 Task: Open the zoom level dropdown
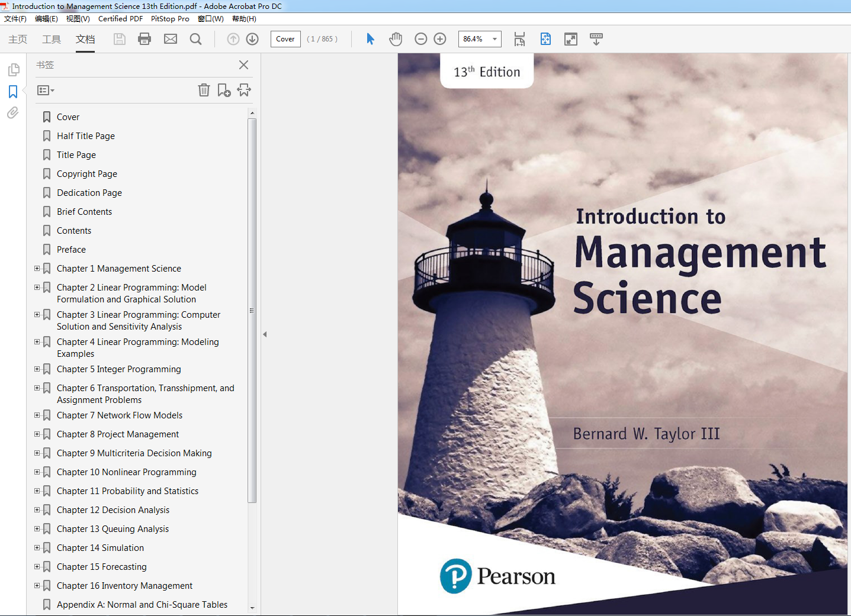[x=494, y=39]
